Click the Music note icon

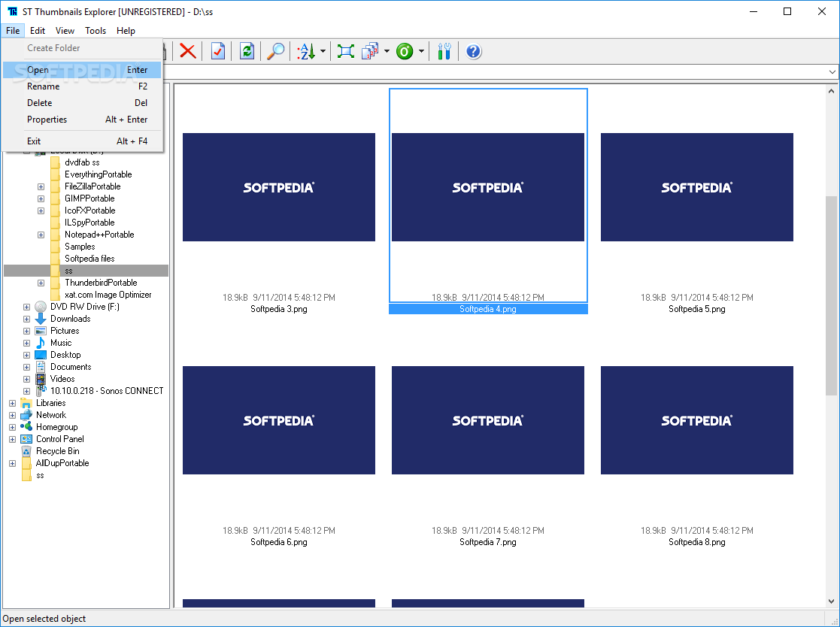41,344
